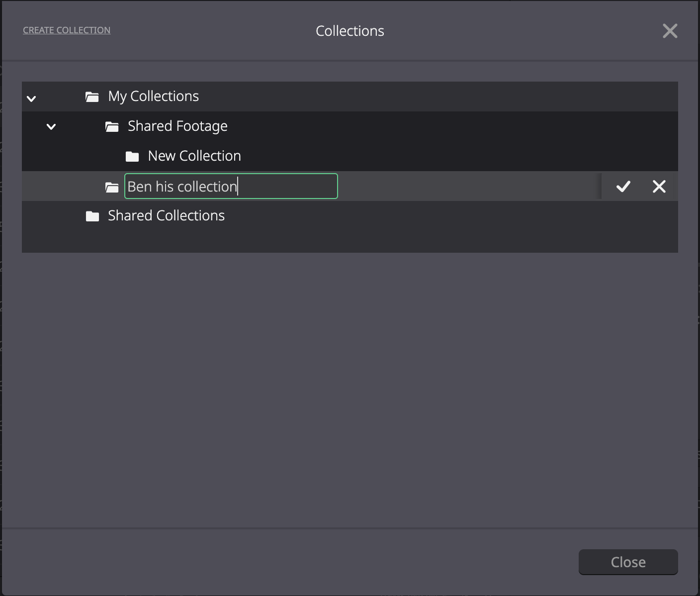Click the New Collection folder icon
This screenshot has height=596, width=700.
click(x=132, y=157)
